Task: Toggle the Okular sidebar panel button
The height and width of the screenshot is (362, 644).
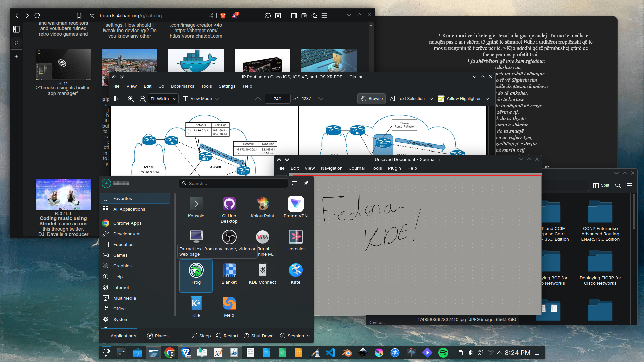Action: click(117, 99)
